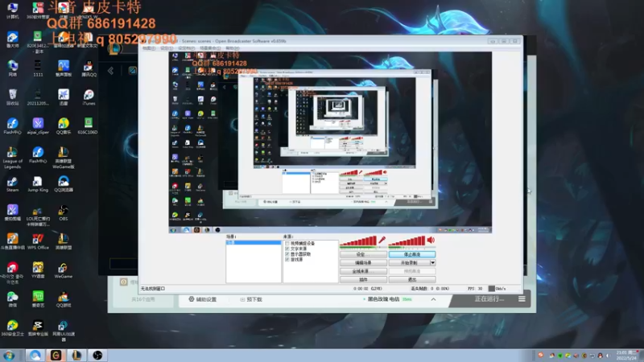Click the 正在运行 button in launcher
Screen dimensions: 644x362
(x=489, y=298)
